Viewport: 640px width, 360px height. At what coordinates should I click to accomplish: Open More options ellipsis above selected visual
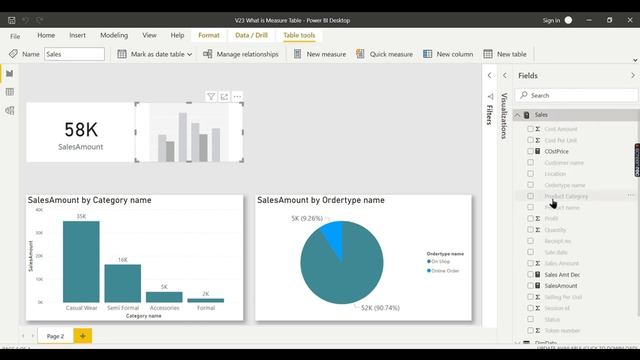(237, 97)
